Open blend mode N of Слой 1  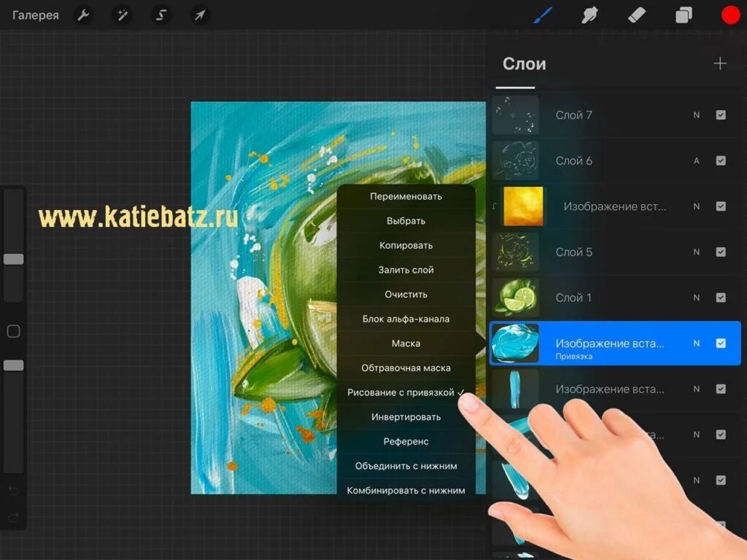click(x=697, y=297)
